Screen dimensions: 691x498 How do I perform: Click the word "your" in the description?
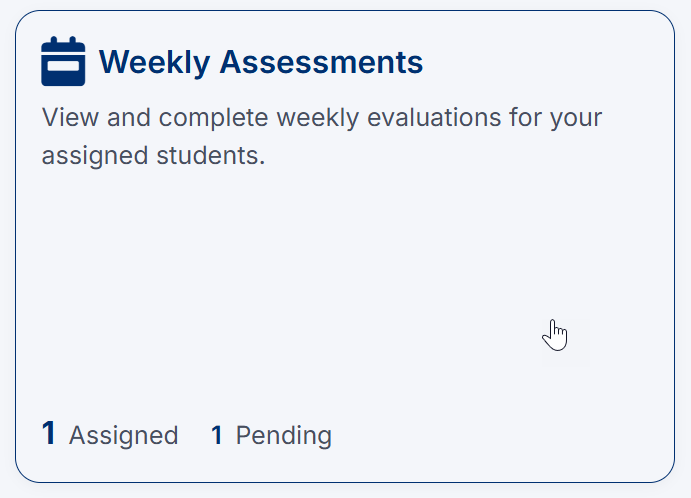pyautogui.click(x=576, y=118)
